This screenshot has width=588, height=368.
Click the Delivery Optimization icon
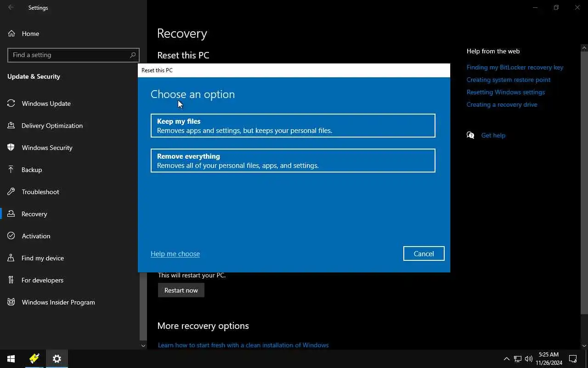tap(11, 126)
